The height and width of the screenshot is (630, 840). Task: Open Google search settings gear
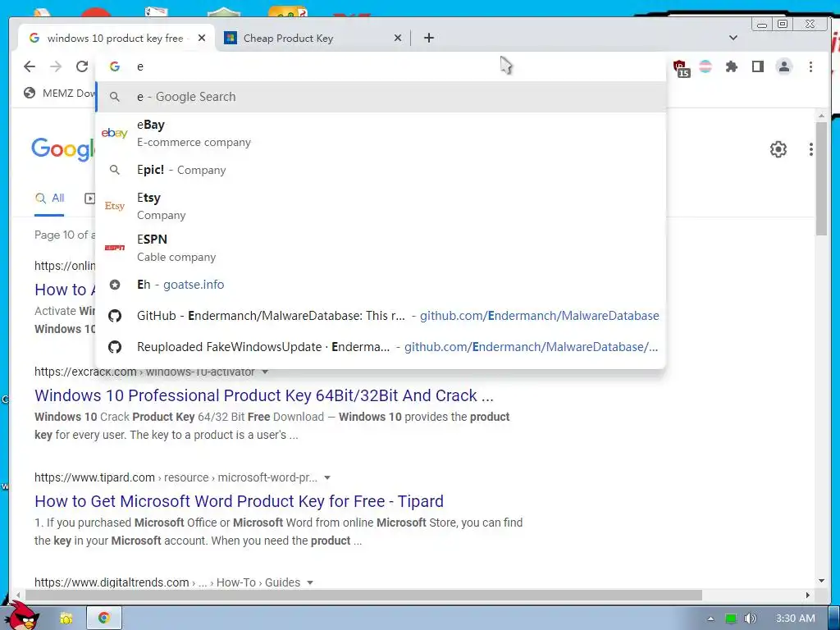pos(778,149)
